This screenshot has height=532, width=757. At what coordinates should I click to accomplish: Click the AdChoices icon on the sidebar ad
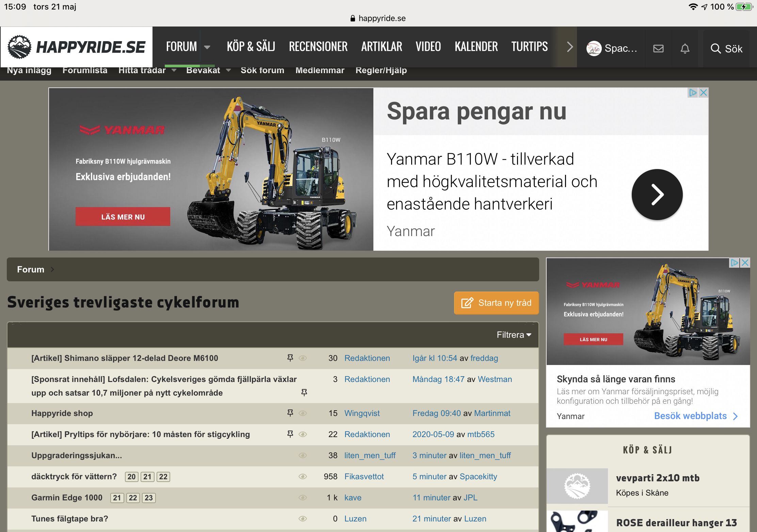(735, 263)
